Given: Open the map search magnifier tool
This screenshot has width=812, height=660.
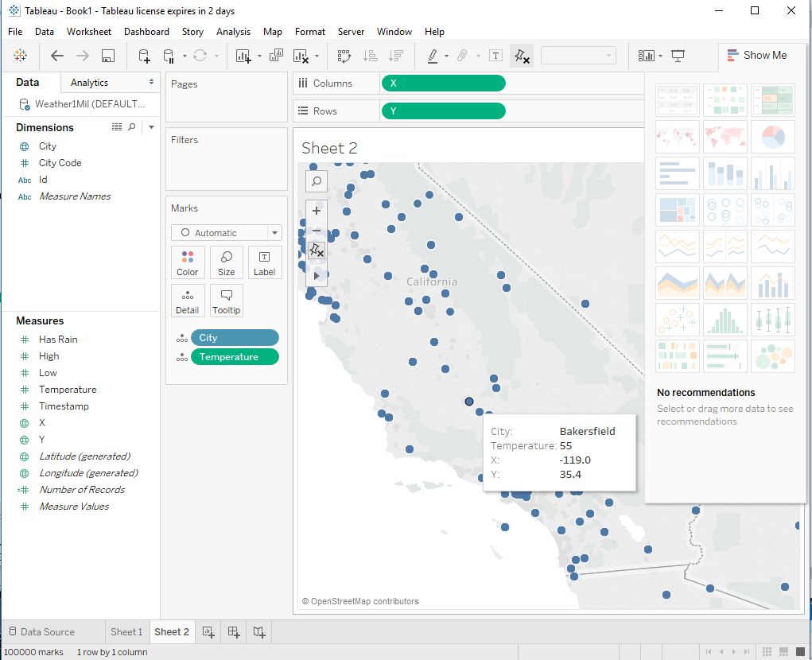Looking at the screenshot, I should point(317,182).
